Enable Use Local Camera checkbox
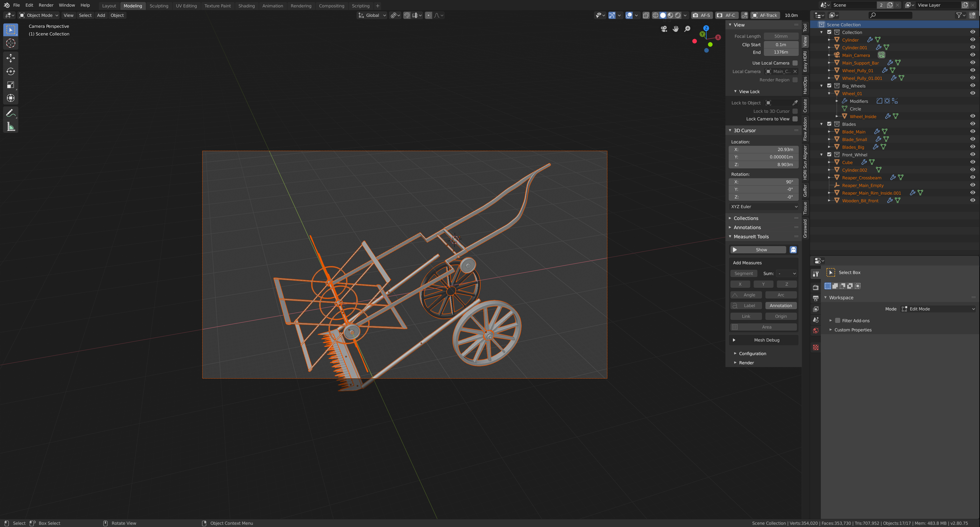Screen dimensions: 980x527 click(x=795, y=63)
